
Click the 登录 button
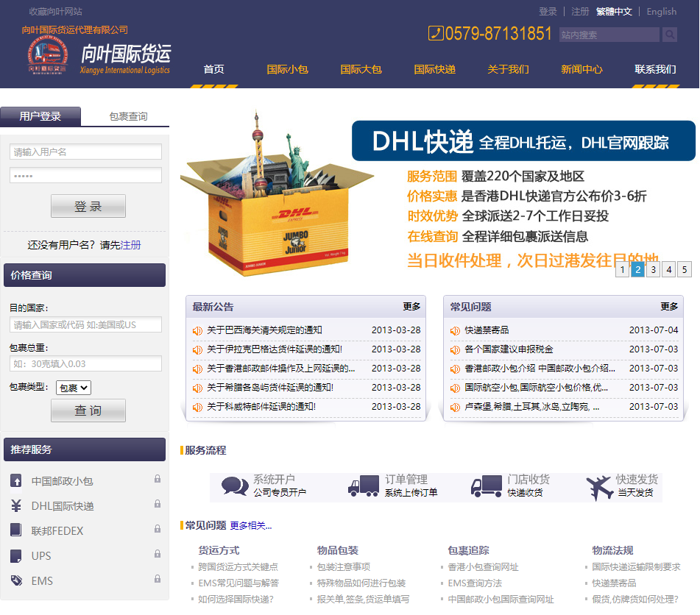[88, 205]
